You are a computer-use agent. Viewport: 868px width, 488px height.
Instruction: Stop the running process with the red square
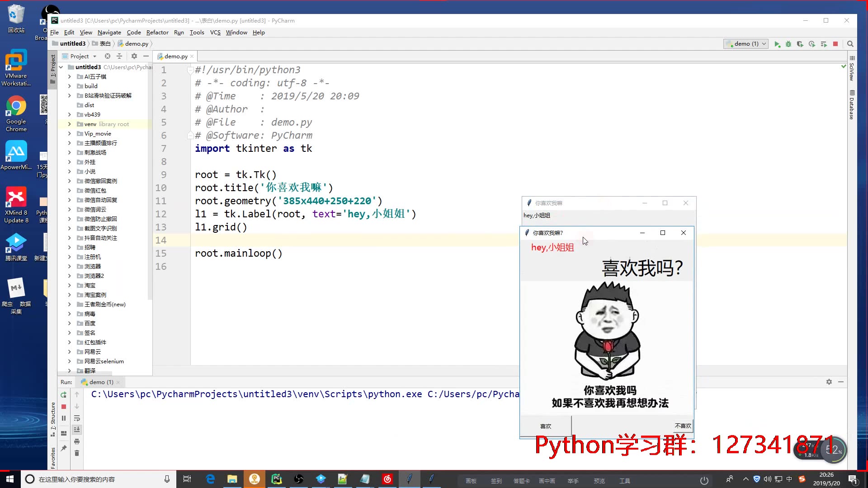pyautogui.click(x=836, y=44)
